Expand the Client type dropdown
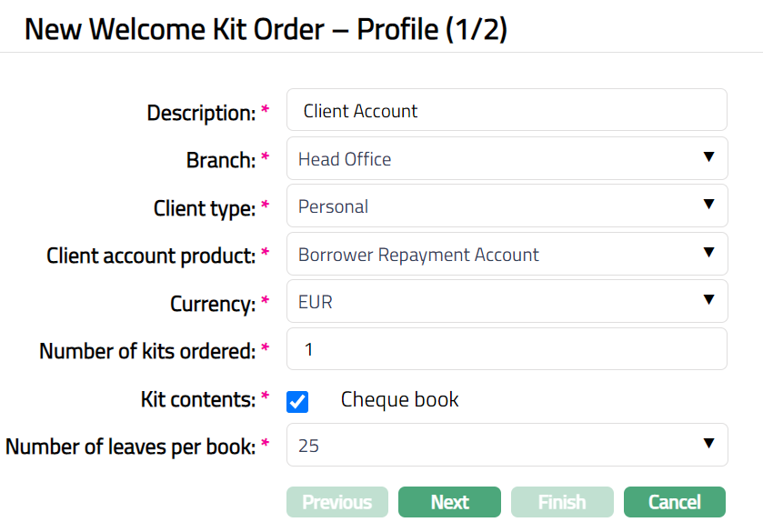Screen dimensions: 763x532 [507, 206]
